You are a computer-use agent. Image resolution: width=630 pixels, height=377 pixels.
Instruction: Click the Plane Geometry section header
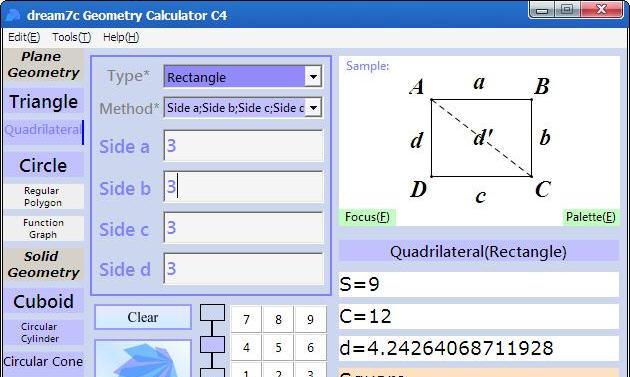coord(44,65)
